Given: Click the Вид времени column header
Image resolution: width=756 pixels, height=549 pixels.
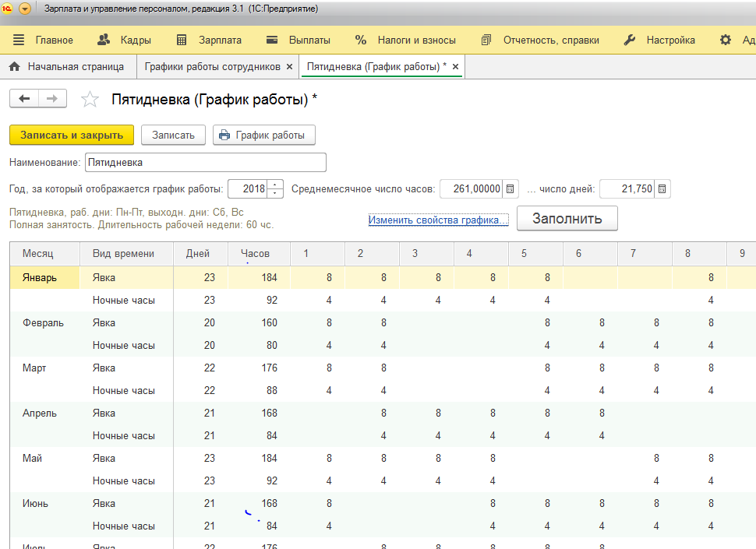Looking at the screenshot, I should (126, 253).
